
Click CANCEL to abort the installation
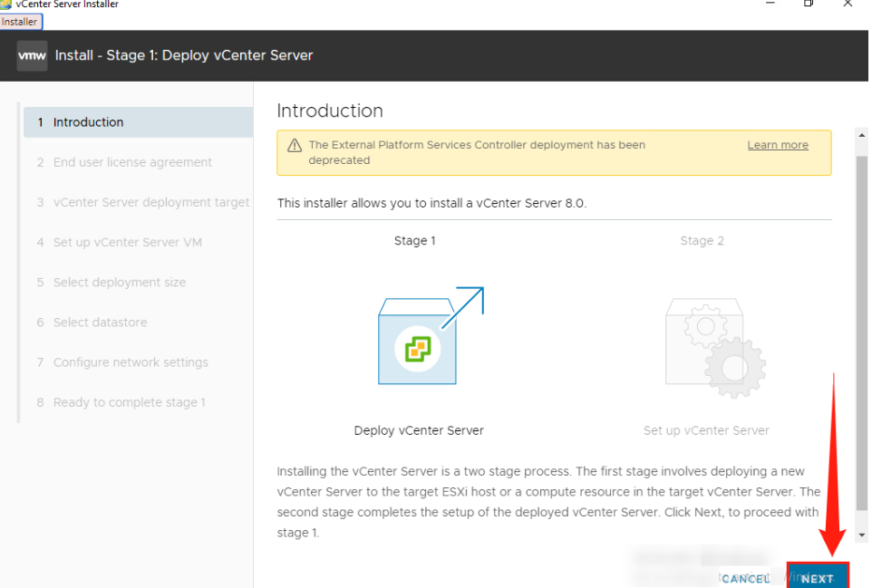pyautogui.click(x=745, y=578)
